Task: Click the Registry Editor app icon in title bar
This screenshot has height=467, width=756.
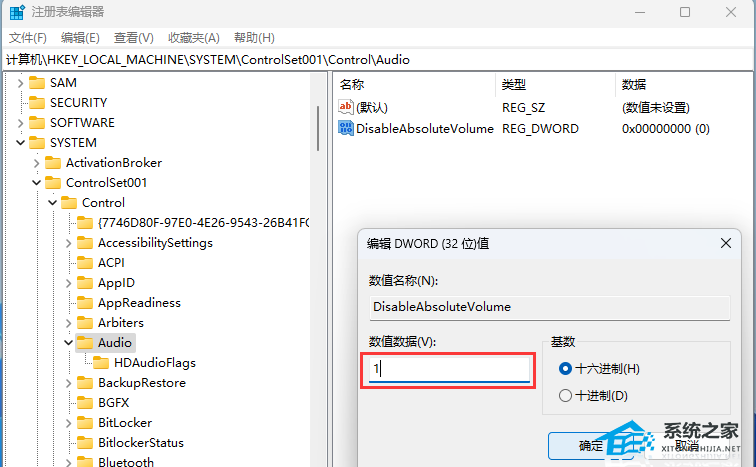Action: tap(17, 12)
